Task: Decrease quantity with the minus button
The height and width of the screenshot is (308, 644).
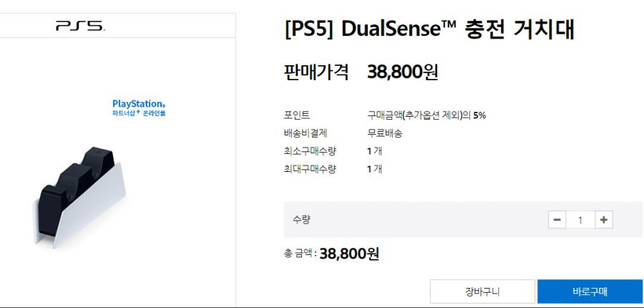Action: tap(557, 220)
